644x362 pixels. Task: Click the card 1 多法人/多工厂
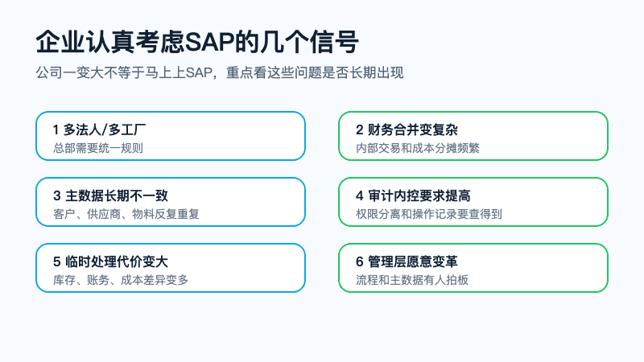tap(171, 136)
